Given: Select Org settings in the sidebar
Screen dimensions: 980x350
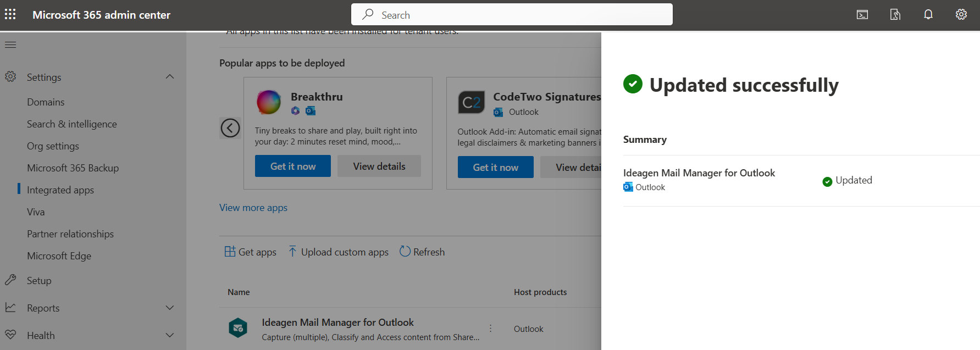Looking at the screenshot, I should pos(53,146).
